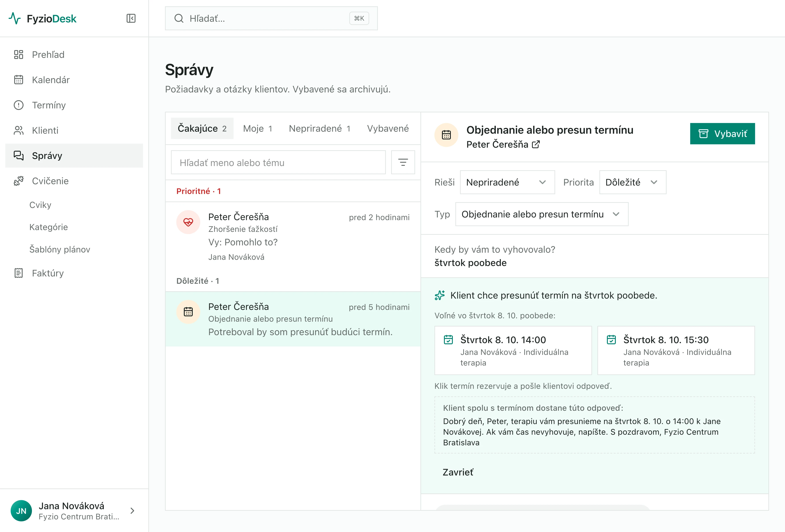Click the Vybaviť button
This screenshot has width=785, height=532.
[722, 134]
